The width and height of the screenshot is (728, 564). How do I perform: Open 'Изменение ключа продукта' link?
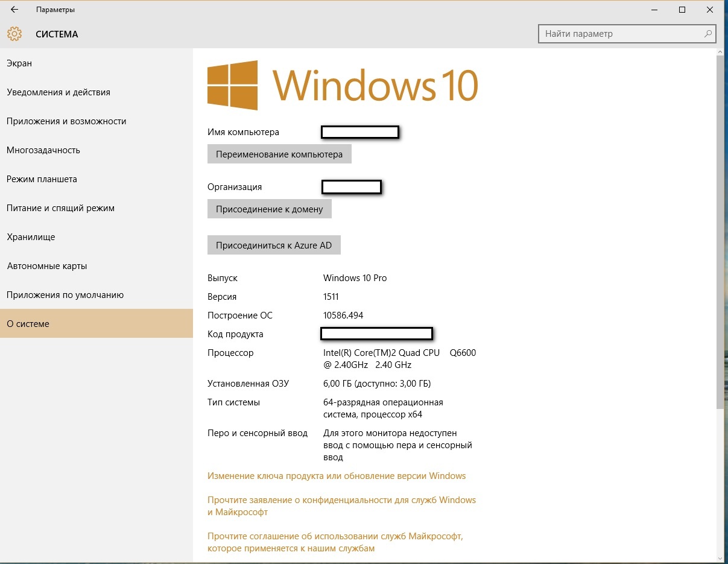tap(336, 476)
